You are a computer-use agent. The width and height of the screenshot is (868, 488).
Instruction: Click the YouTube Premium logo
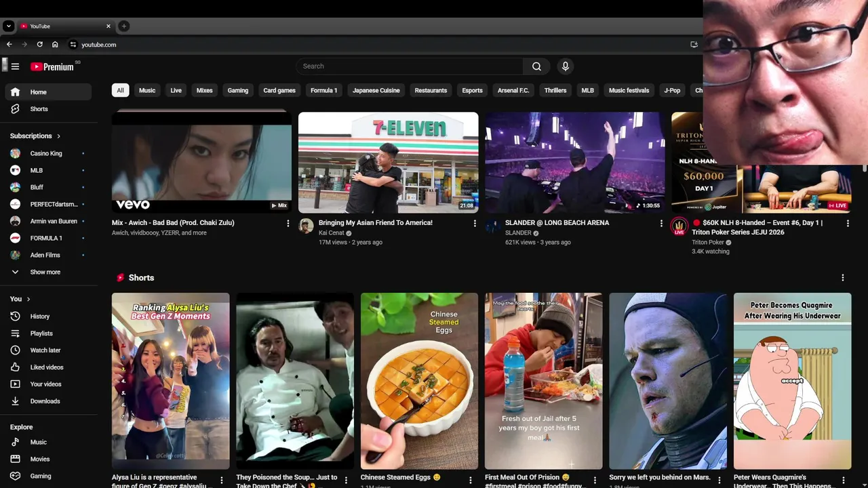[52, 66]
